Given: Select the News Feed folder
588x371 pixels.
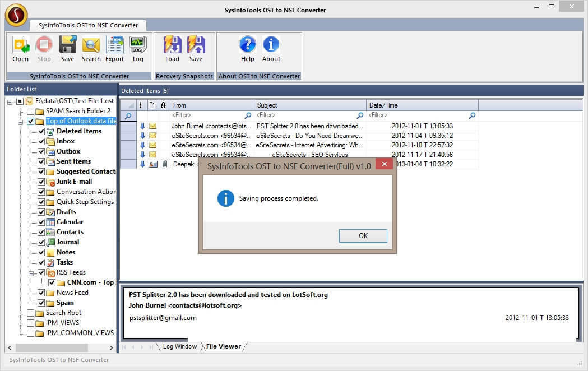Looking at the screenshot, I should [72, 293].
